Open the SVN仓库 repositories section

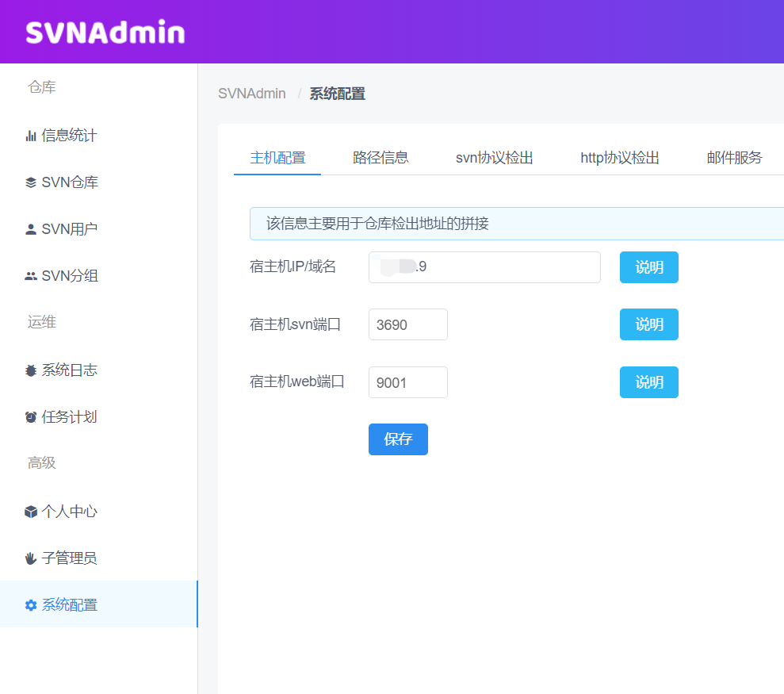point(30,182)
